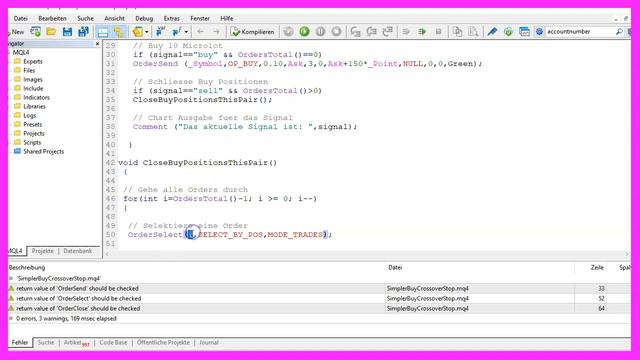Click the stop debugging icon
The width and height of the screenshot is (640, 360).
[x=336, y=31]
